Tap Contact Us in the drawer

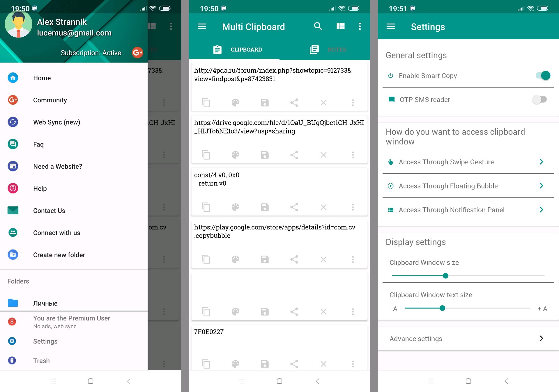74,211
